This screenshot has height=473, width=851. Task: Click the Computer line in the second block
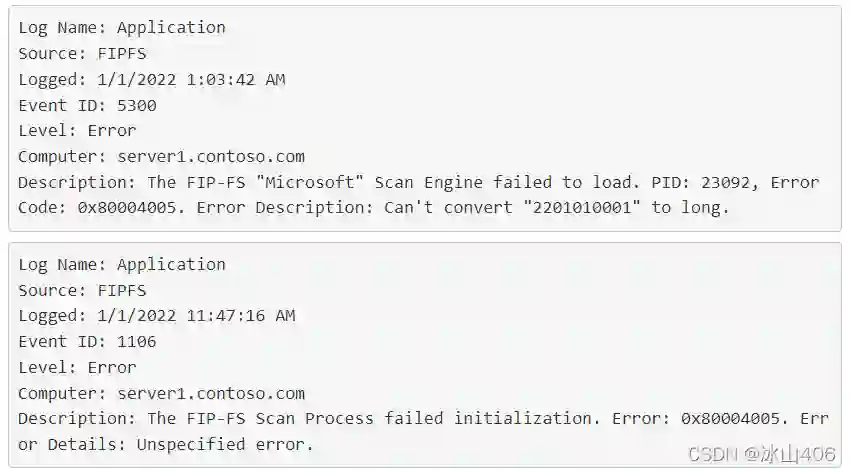pos(161,394)
